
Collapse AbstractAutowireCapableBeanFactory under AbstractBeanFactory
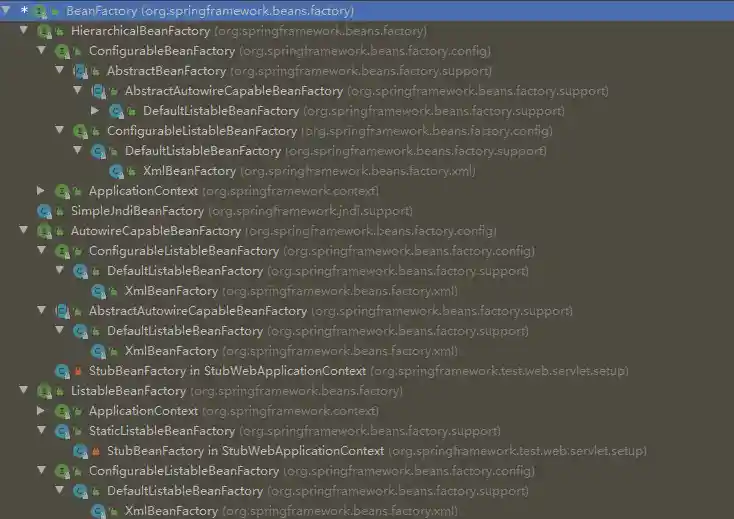[78, 90]
